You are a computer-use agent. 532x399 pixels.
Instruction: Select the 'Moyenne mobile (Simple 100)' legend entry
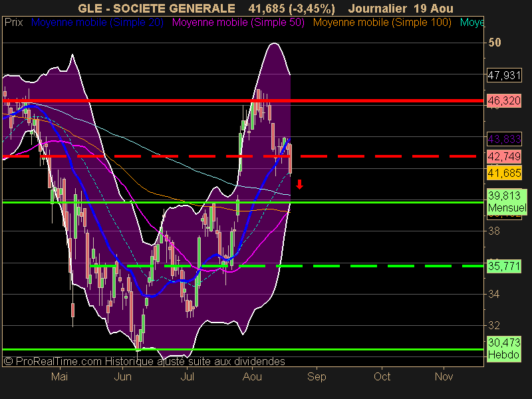(x=382, y=23)
